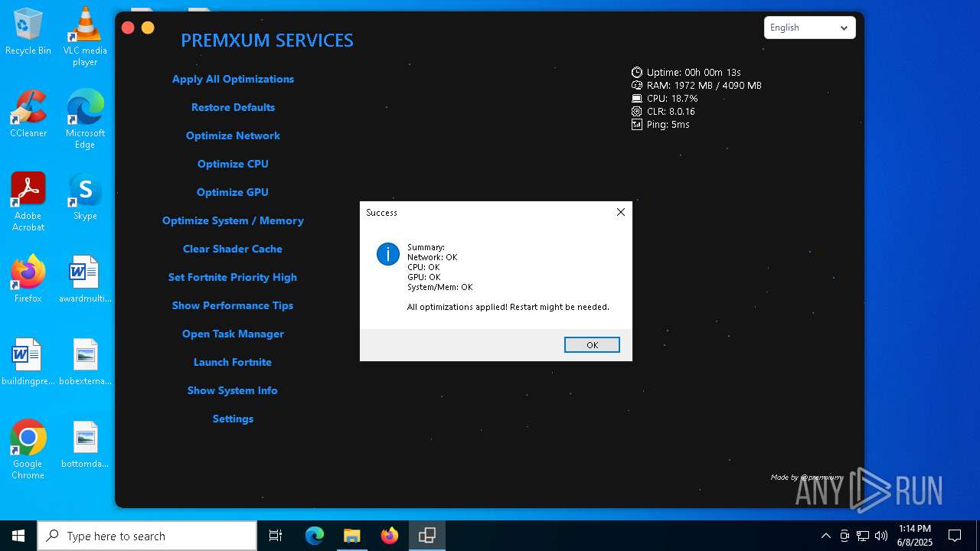This screenshot has width=980, height=551.
Task: Click the clock showing 1:14 PM
Action: click(915, 536)
